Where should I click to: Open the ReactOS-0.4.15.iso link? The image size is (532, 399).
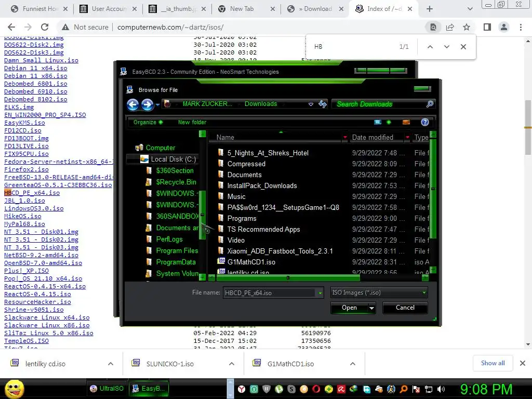pyautogui.click(x=37, y=294)
